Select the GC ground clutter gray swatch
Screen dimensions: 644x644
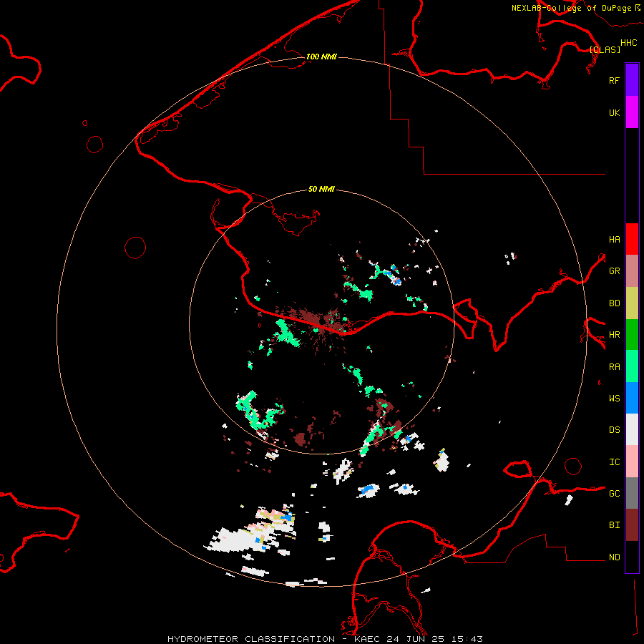pyautogui.click(x=632, y=493)
